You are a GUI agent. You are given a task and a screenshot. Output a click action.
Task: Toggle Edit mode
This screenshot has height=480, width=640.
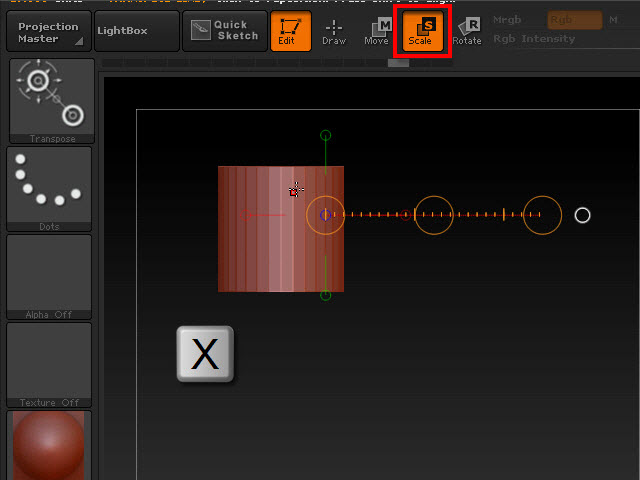point(291,31)
